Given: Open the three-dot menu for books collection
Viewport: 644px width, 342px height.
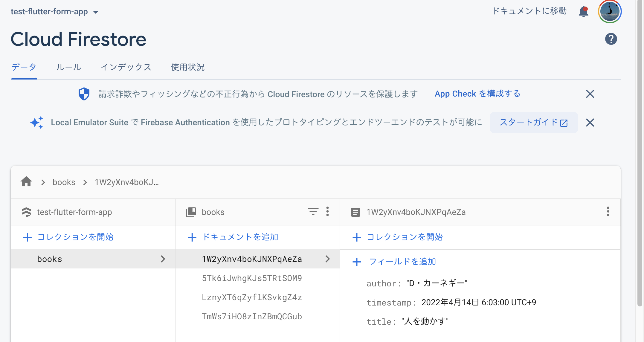Looking at the screenshot, I should (328, 211).
